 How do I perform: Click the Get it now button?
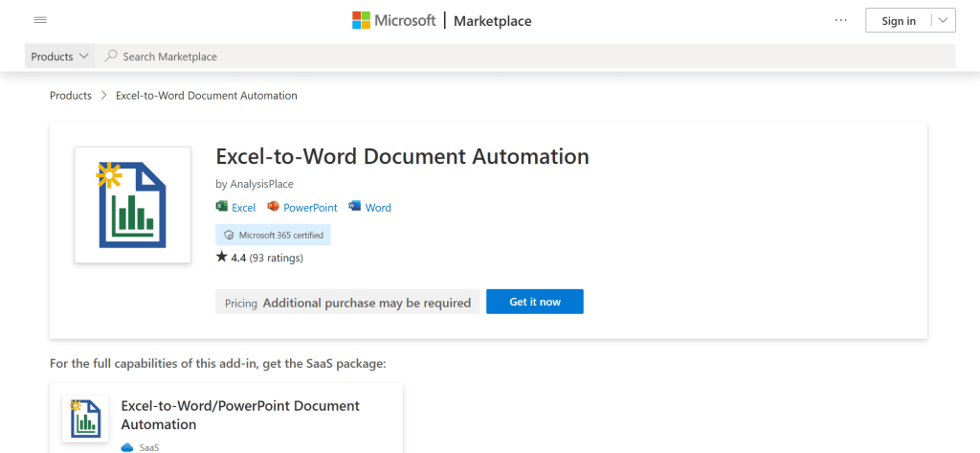pos(534,302)
